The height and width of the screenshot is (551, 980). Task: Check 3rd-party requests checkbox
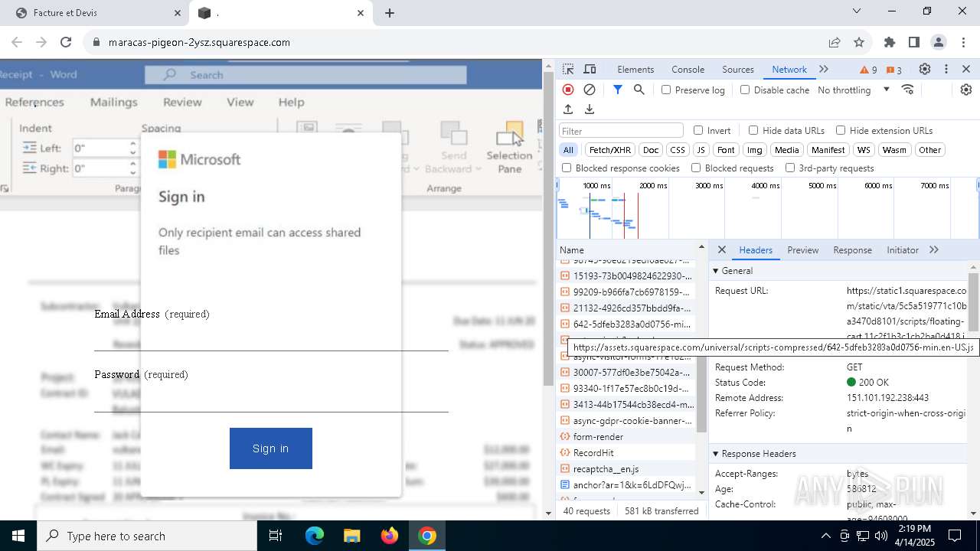coord(790,168)
